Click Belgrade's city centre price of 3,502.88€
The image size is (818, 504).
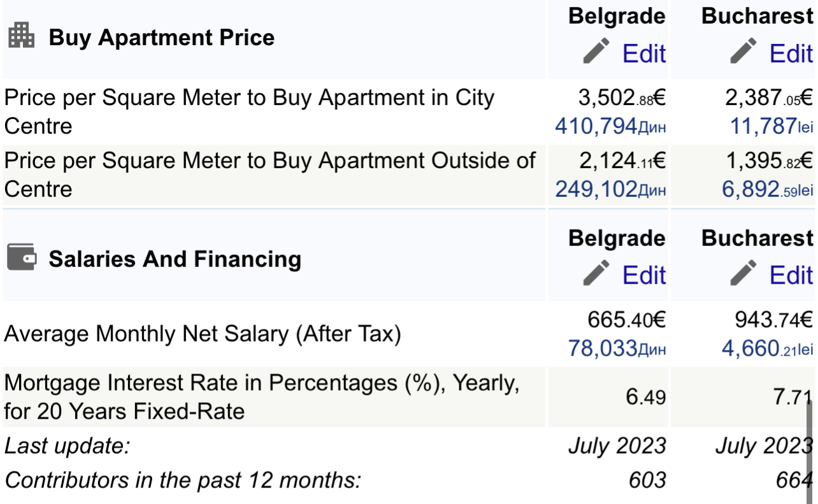(x=622, y=98)
